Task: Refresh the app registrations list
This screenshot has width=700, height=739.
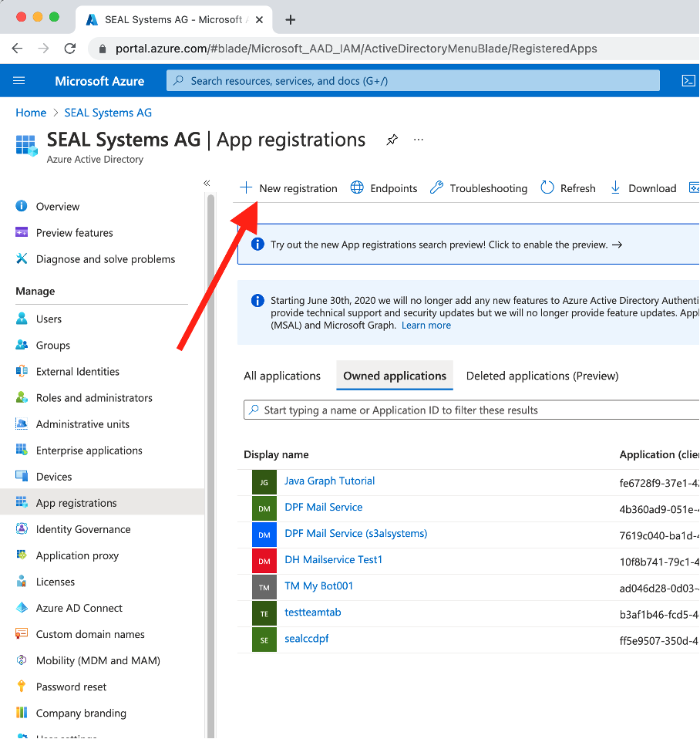Action: click(568, 187)
